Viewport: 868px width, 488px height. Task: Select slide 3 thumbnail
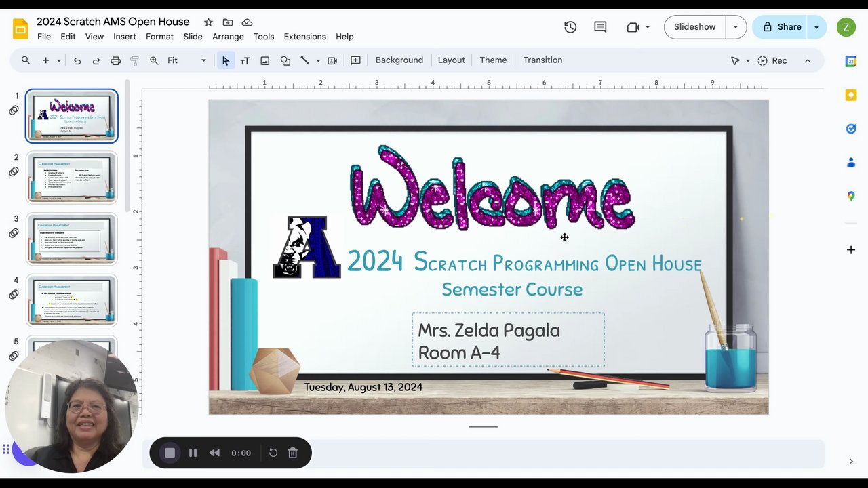[x=72, y=239]
